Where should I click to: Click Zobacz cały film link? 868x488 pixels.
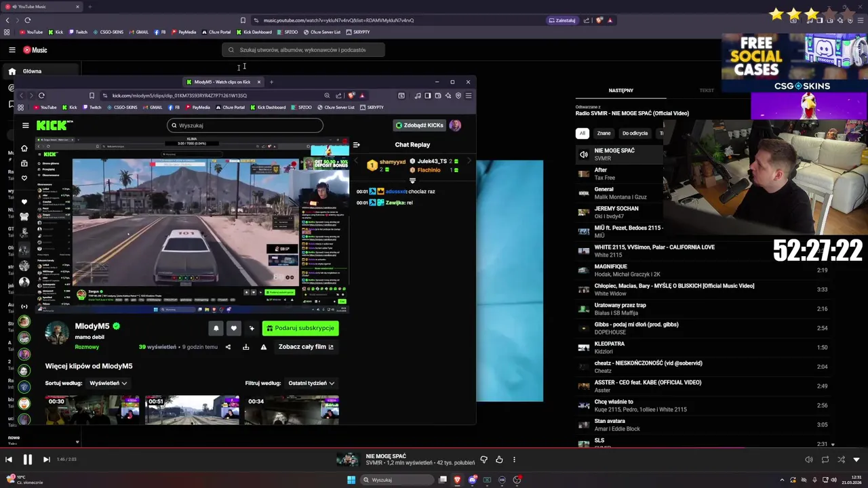point(306,347)
